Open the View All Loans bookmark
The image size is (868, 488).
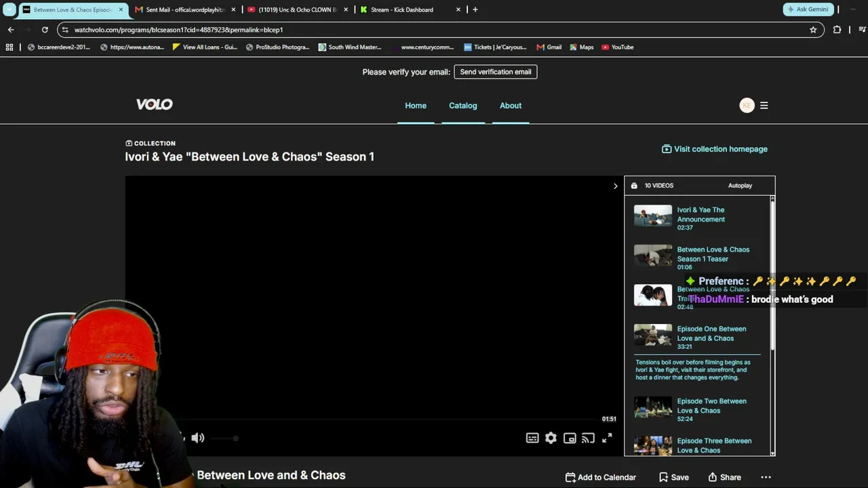click(205, 47)
